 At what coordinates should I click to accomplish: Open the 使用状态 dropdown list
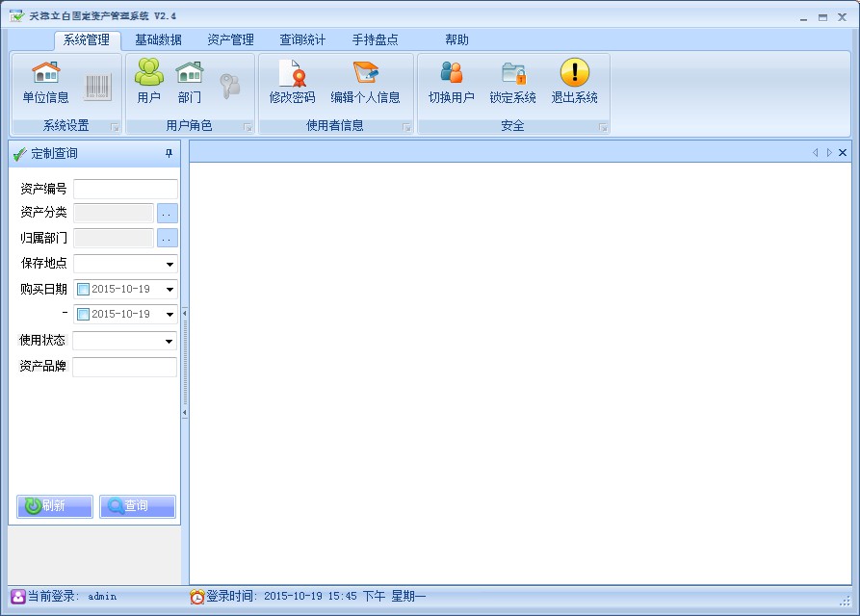pos(169,342)
